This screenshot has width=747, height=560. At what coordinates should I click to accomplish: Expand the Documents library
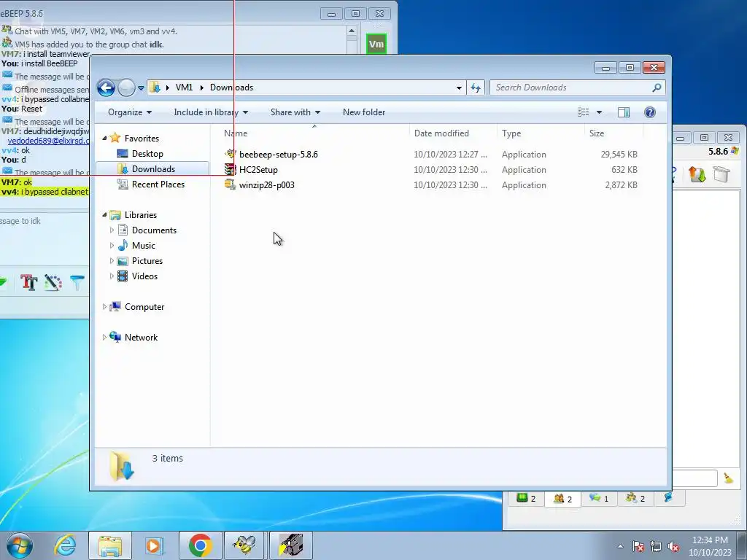pos(112,230)
